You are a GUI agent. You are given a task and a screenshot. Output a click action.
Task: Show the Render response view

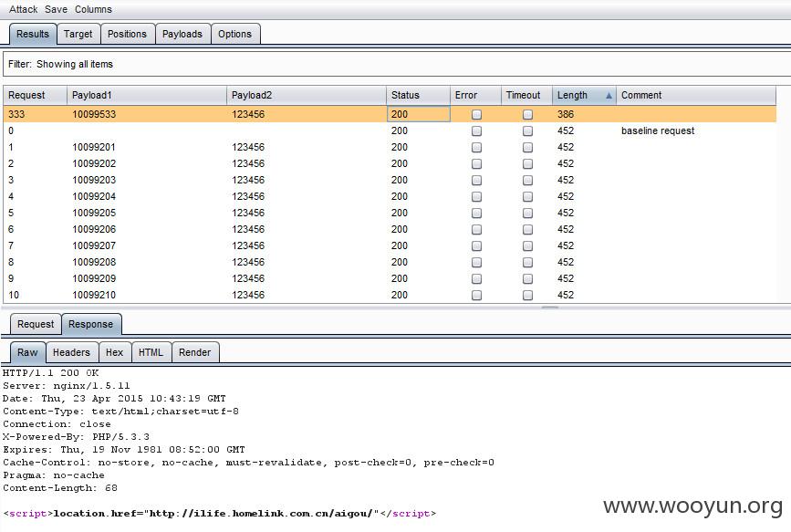pos(194,352)
